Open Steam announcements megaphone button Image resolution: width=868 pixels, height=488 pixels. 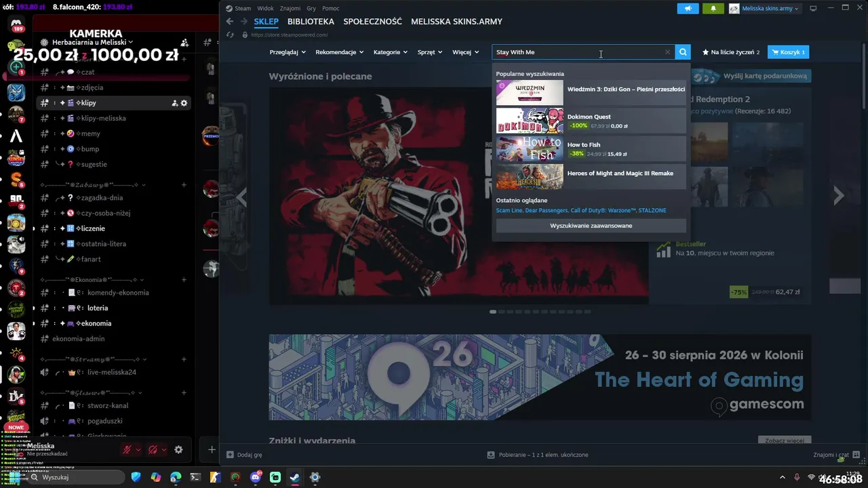[x=688, y=9]
